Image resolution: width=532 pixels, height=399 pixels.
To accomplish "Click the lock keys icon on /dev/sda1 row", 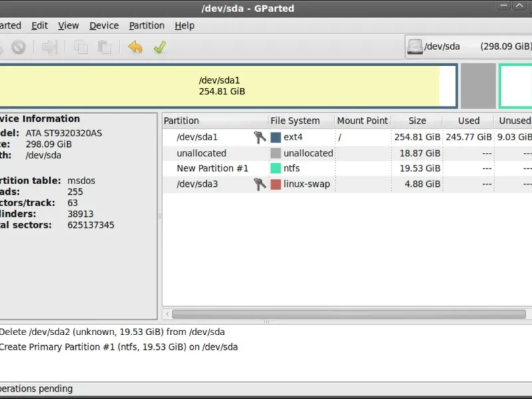I will (x=259, y=137).
